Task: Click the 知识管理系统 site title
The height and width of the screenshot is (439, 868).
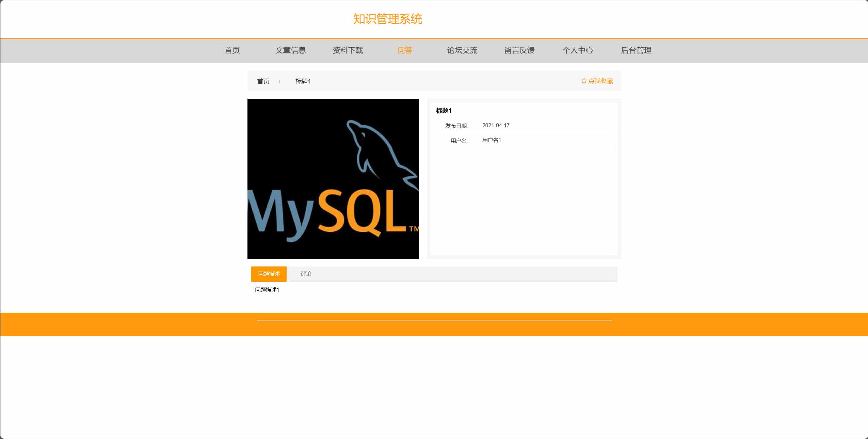Action: click(388, 19)
